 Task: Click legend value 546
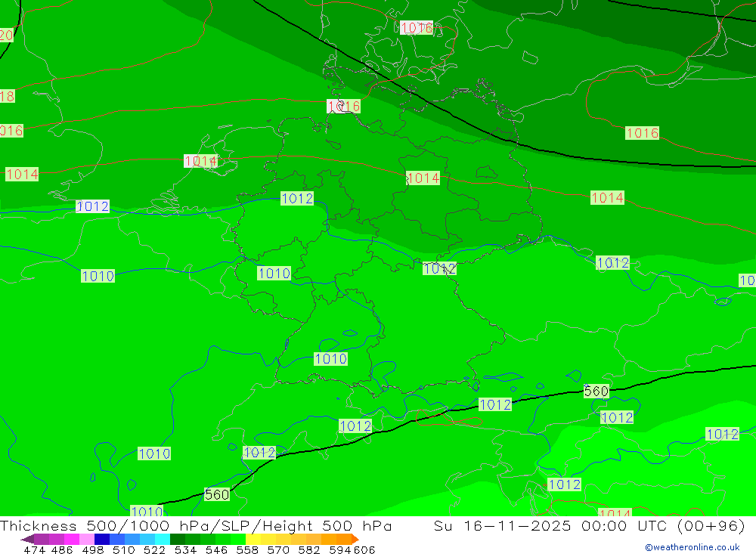216,549
